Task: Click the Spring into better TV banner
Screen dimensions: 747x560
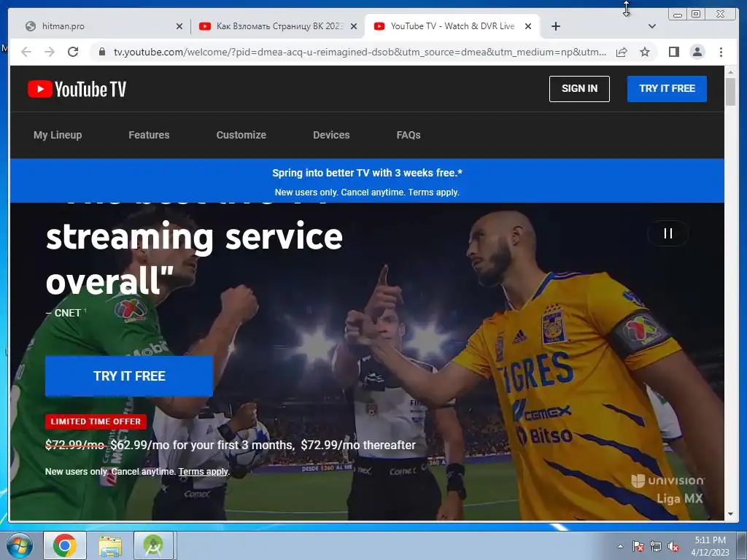Action: point(367,181)
